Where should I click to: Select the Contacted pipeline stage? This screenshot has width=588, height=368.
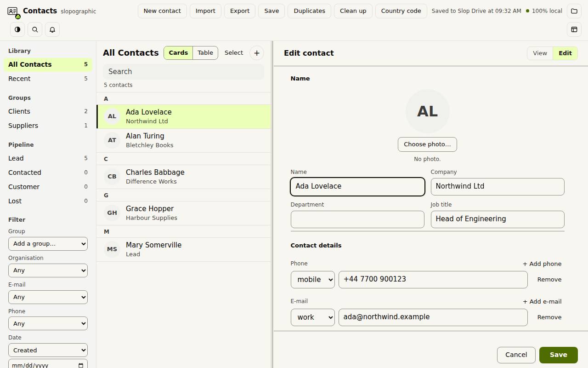click(x=48, y=172)
